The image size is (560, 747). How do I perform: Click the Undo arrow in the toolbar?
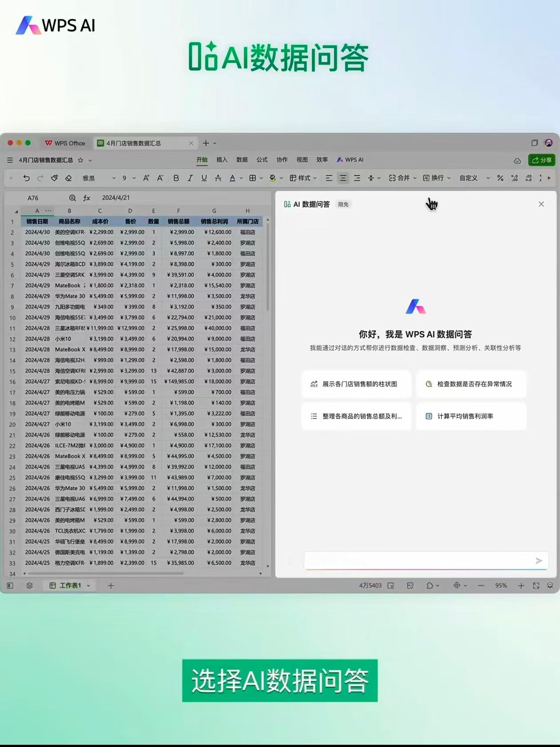tap(26, 178)
